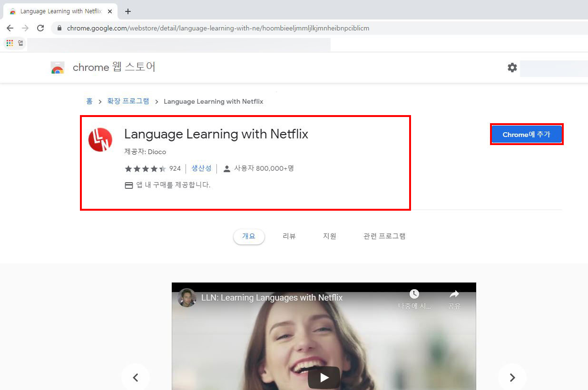Click the 앱 bookmark label
The image size is (588, 390).
pyautogui.click(x=20, y=43)
